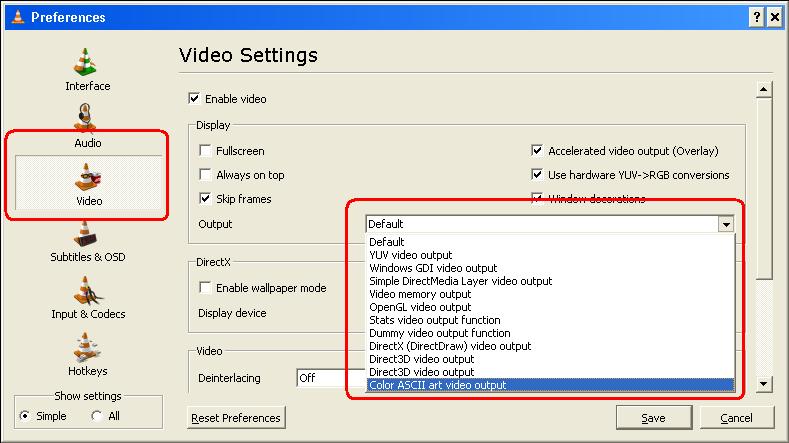Image resolution: width=789 pixels, height=443 pixels.
Task: Toggle Use hardware YUV->RGB conversions
Action: click(x=537, y=174)
